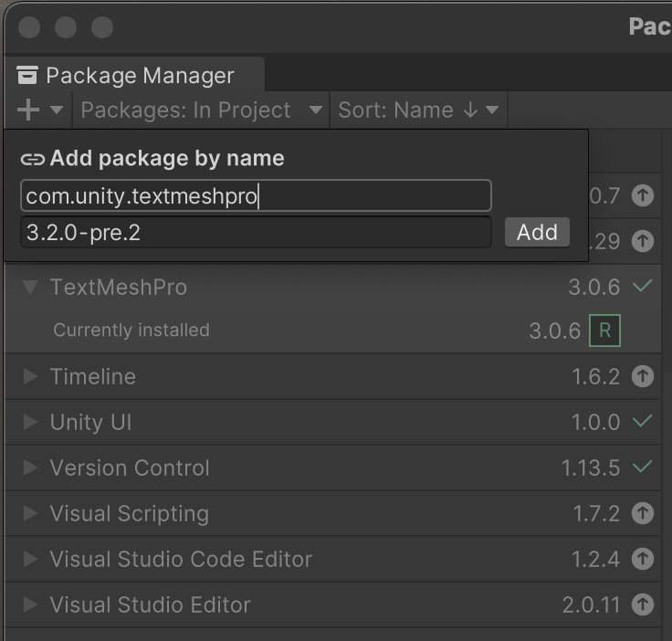The image size is (672, 641).
Task: Click the Add button
Action: pyautogui.click(x=537, y=232)
